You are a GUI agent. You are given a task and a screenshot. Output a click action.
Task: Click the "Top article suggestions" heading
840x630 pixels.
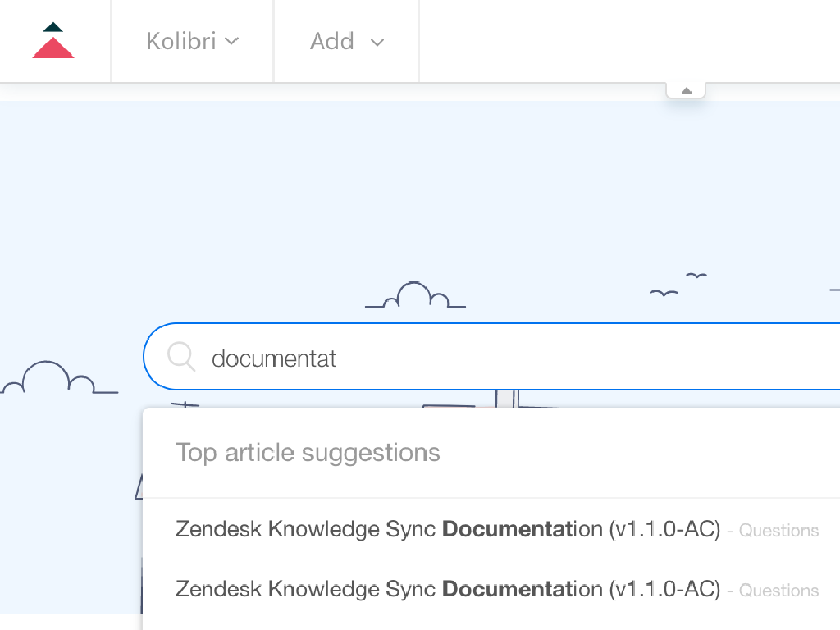point(308,453)
